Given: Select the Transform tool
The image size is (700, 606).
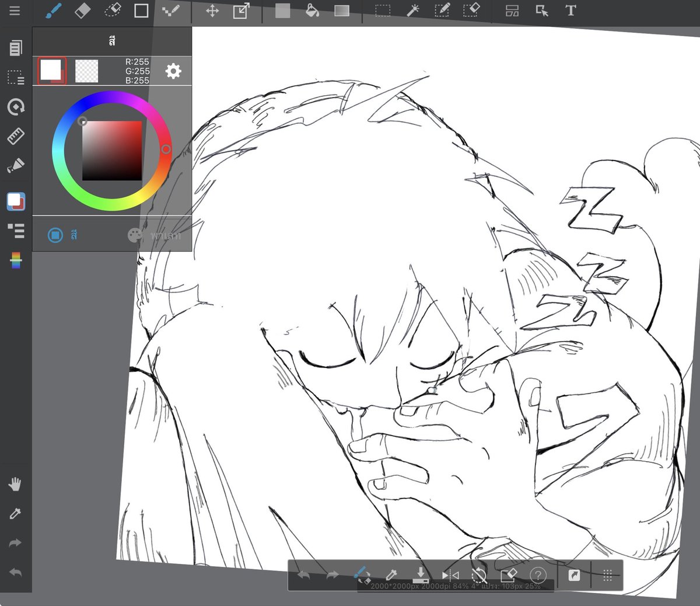Looking at the screenshot, I should click(241, 11).
